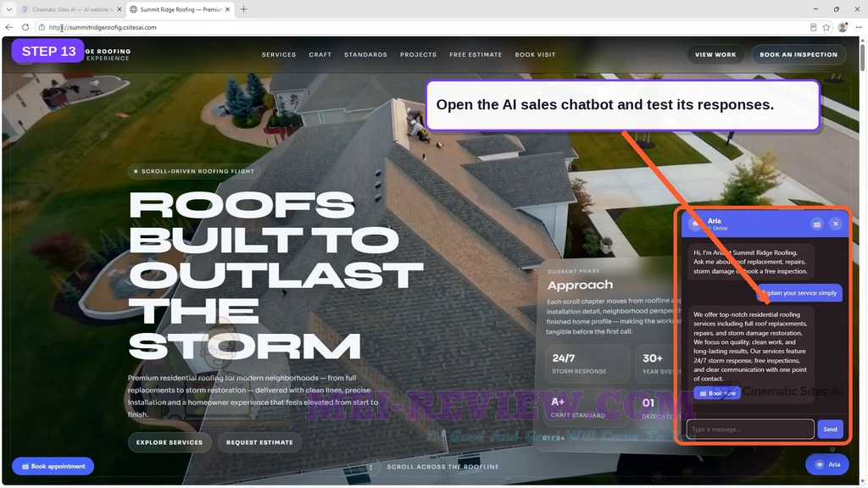The image size is (868, 488).
Task: Open the Book Visit nav item
Action: tap(535, 55)
